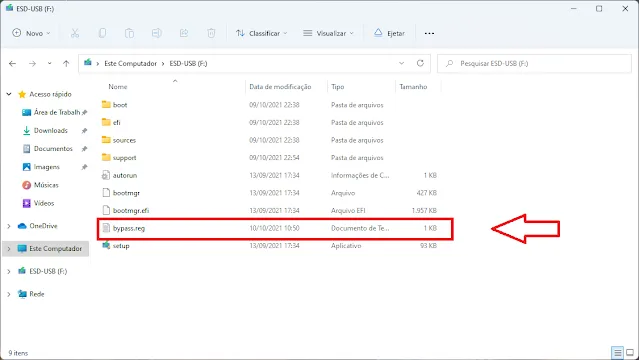
Task: Click Aplicativo type of setup row
Action: [346, 246]
